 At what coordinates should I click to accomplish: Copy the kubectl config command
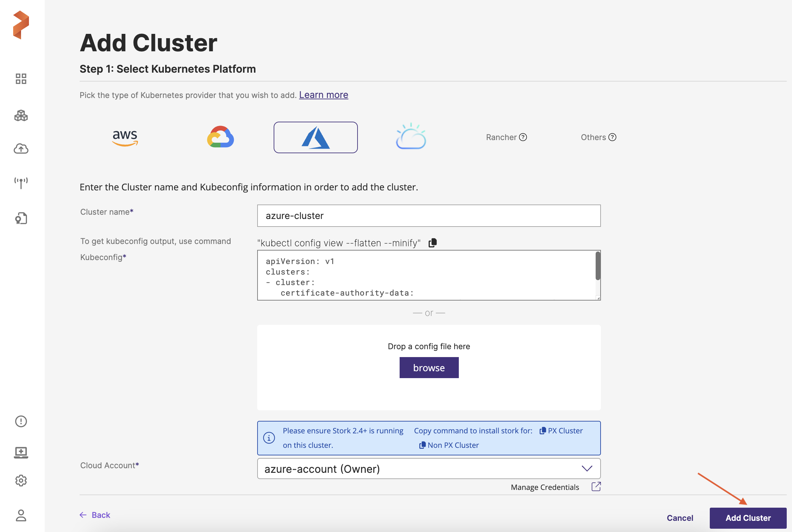point(432,243)
